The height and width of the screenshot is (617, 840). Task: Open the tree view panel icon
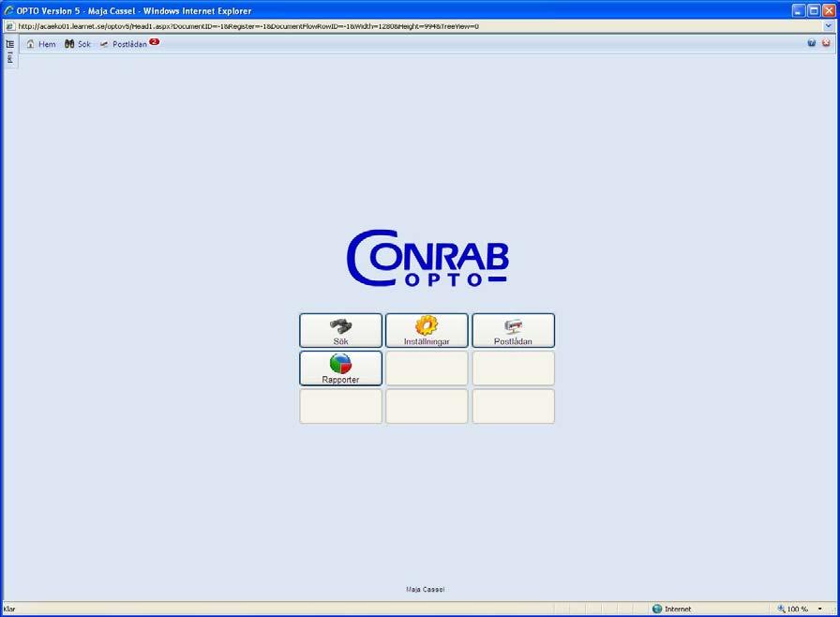point(9,44)
